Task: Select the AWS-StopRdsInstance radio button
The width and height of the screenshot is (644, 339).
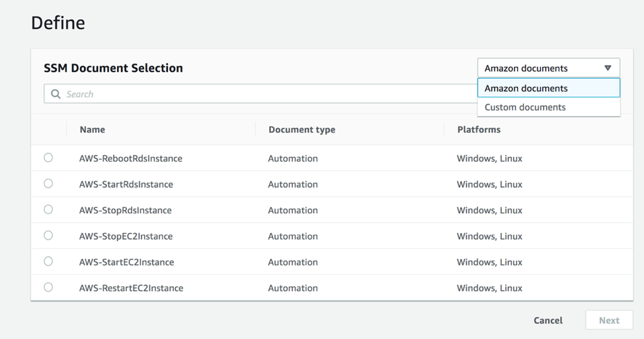Action: pos(48,209)
